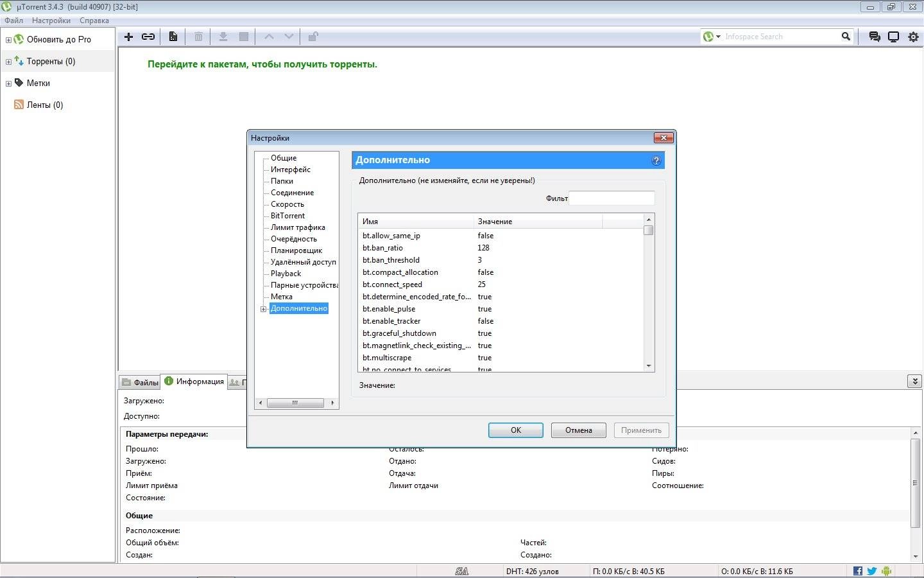Viewport: 924px width, 578px height.
Task: Open torrent from URL via link icon
Action: [x=148, y=37]
